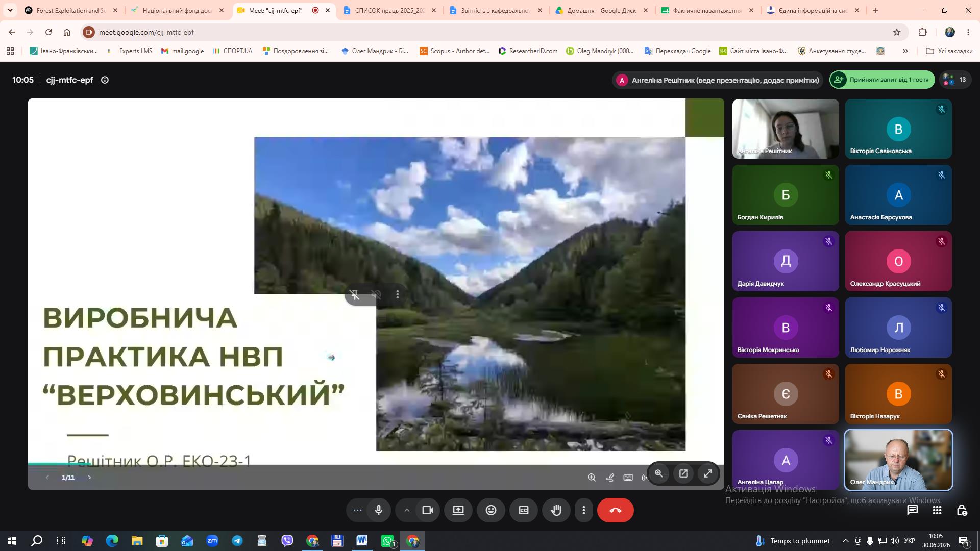The width and height of the screenshot is (980, 551).
Task: Switch УКР keyboard language indicator
Action: point(910,541)
